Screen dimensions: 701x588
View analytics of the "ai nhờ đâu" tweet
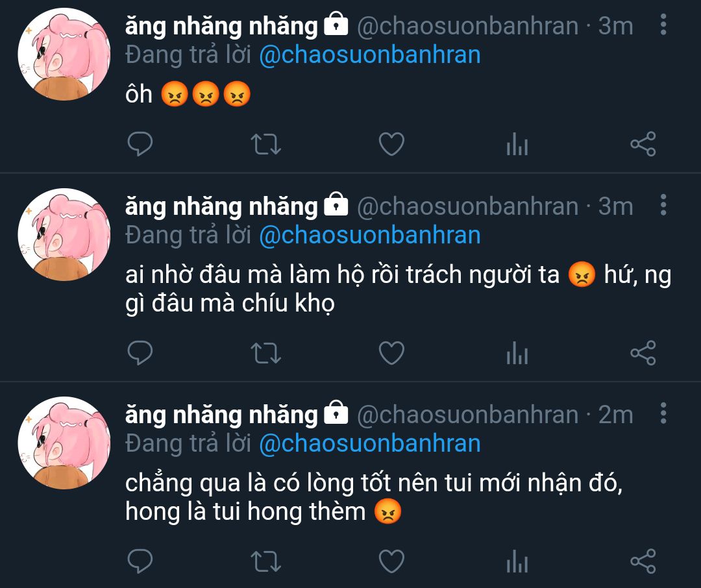[x=517, y=353]
